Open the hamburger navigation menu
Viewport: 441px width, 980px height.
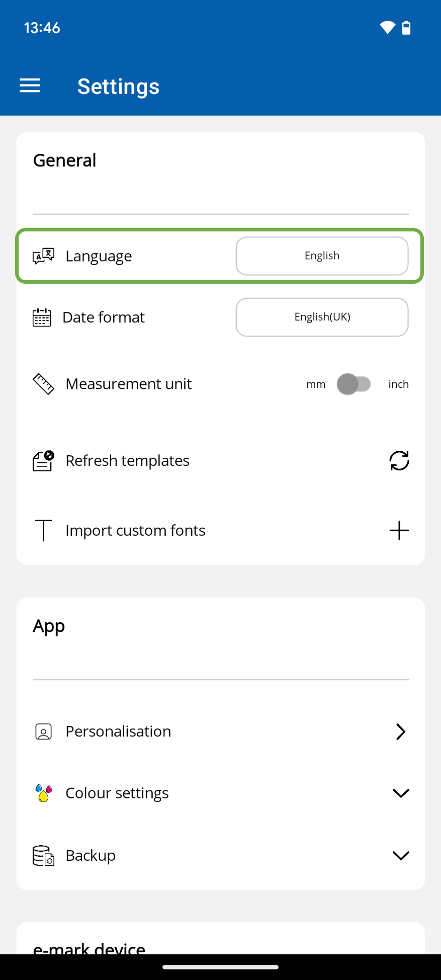coord(30,86)
